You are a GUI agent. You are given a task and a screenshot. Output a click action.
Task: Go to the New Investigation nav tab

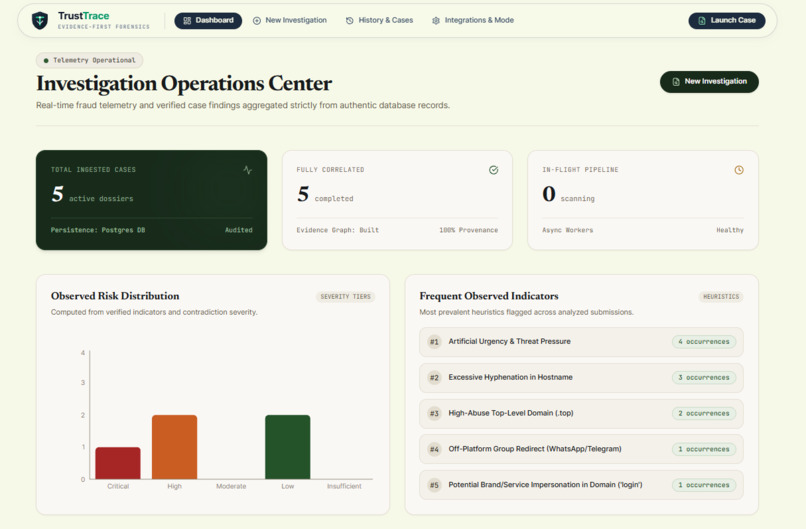[x=290, y=21]
